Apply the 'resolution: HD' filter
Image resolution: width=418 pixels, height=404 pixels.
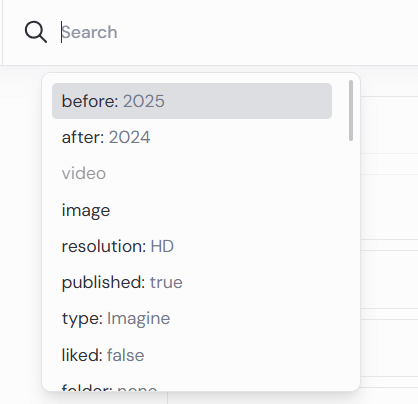[192, 246]
